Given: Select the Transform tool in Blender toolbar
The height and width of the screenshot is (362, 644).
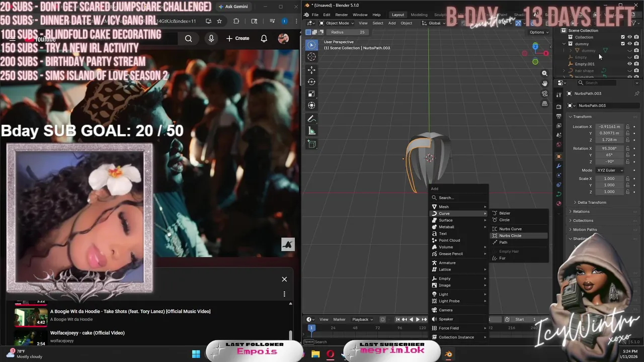Looking at the screenshot, I should (311, 105).
